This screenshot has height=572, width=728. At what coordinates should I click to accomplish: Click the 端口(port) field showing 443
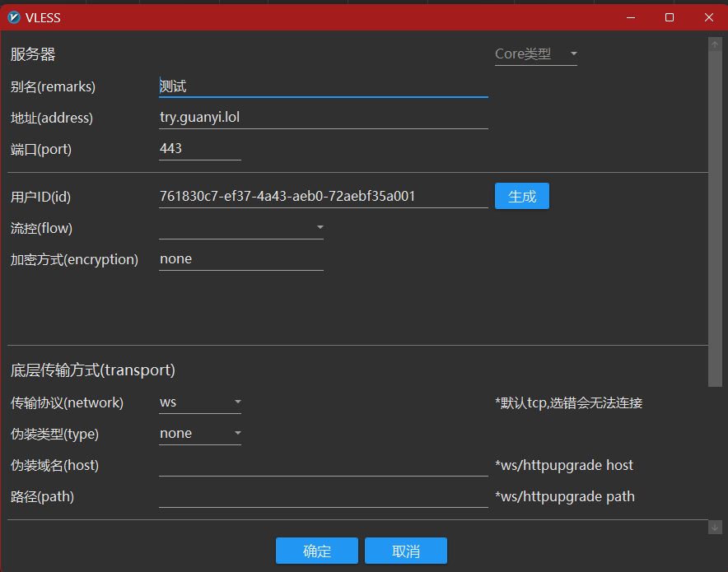tap(199, 149)
